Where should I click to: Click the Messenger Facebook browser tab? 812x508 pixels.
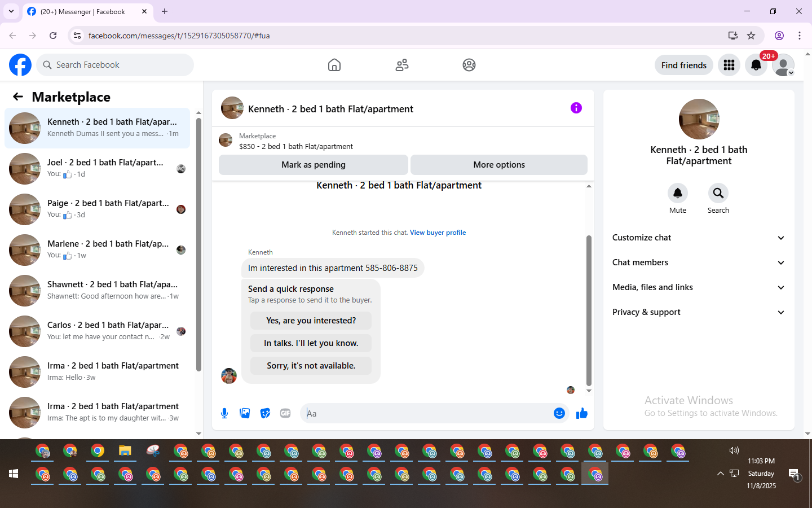(87, 11)
